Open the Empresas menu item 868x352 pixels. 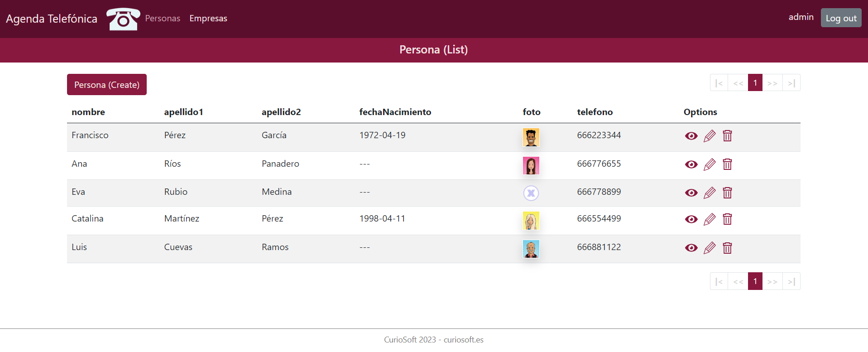[x=208, y=19]
